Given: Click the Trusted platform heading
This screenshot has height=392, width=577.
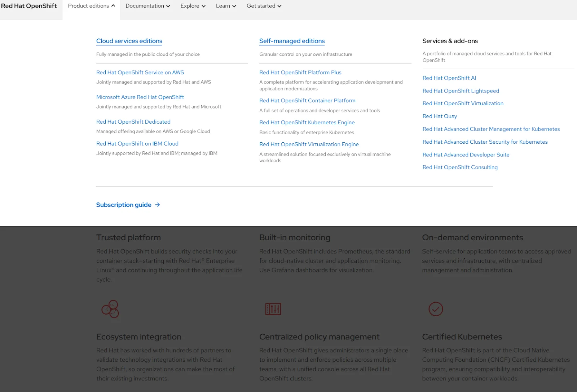Looking at the screenshot, I should [128, 237].
